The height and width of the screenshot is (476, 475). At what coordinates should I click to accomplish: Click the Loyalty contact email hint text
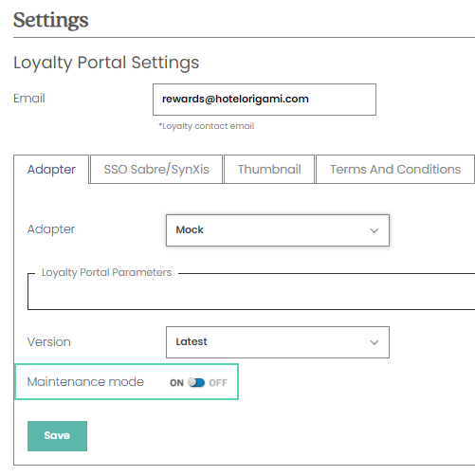207,126
